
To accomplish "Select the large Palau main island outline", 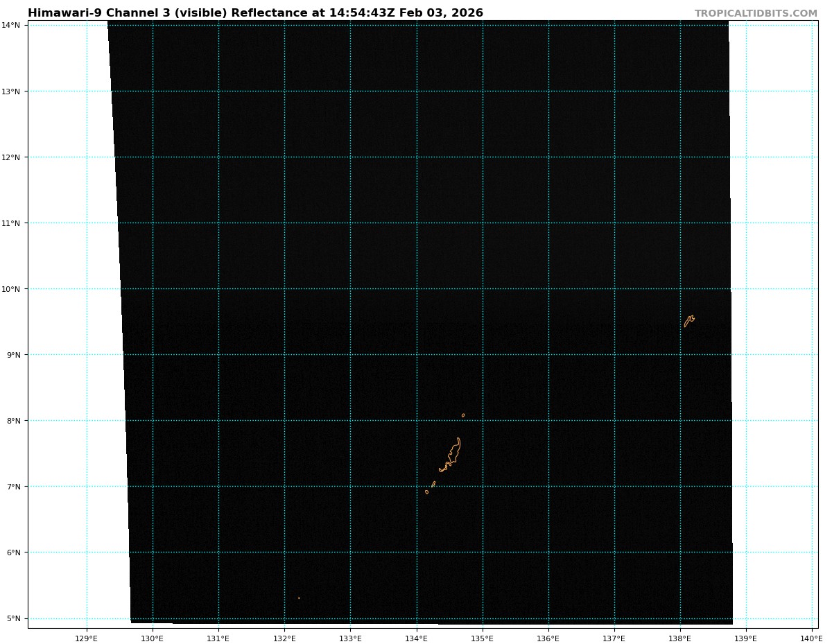I will [x=455, y=451].
